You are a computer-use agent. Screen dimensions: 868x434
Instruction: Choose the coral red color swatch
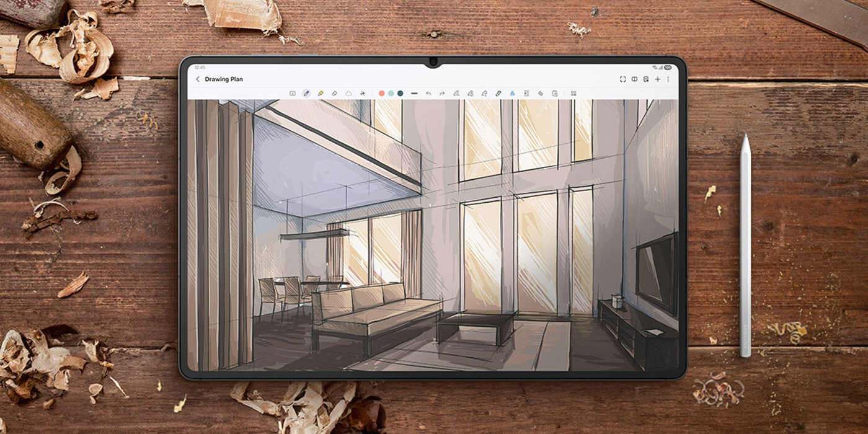(x=382, y=93)
